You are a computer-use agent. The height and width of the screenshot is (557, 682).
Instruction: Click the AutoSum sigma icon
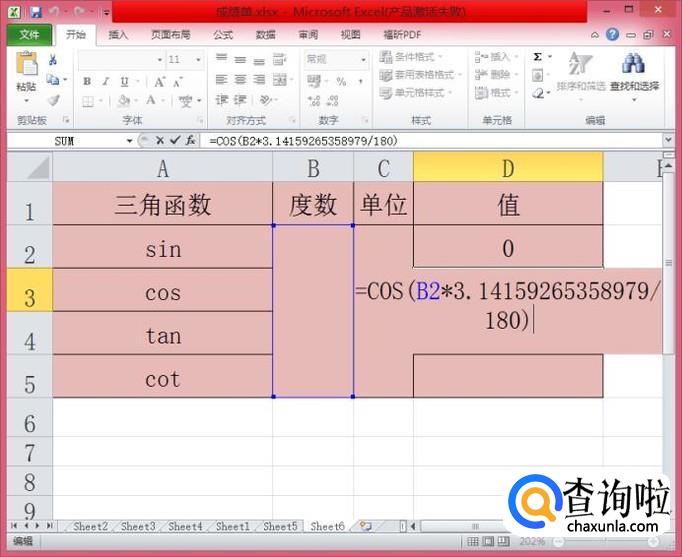pos(538,58)
